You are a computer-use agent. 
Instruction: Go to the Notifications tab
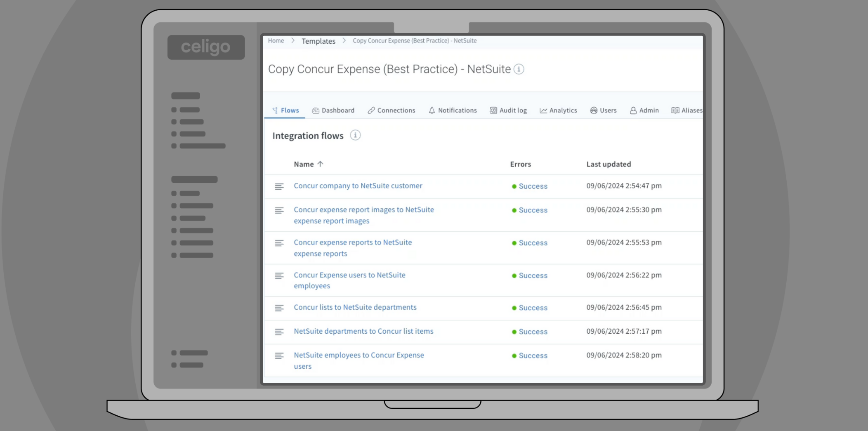pyautogui.click(x=453, y=110)
